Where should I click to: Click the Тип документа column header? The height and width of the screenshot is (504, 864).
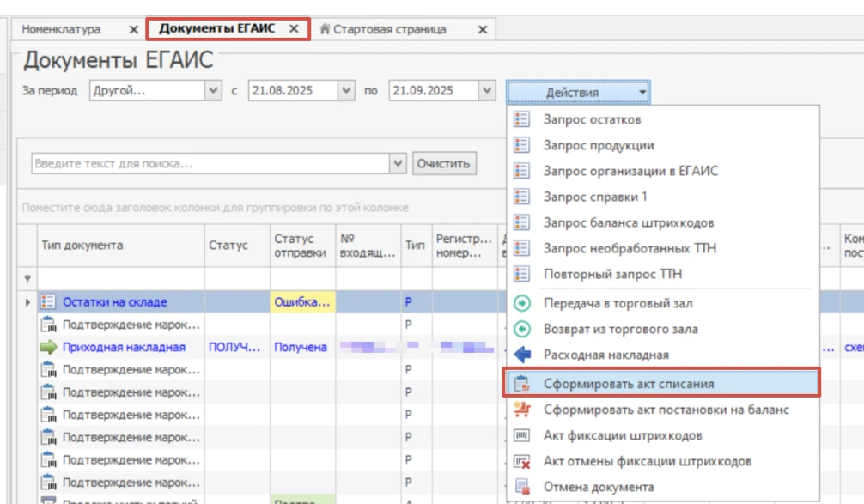coord(121,245)
